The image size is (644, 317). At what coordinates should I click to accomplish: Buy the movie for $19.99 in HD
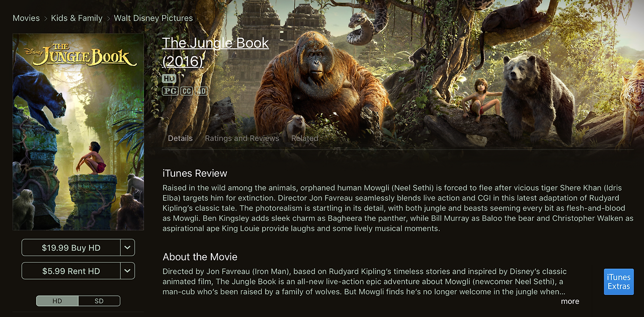tap(71, 248)
